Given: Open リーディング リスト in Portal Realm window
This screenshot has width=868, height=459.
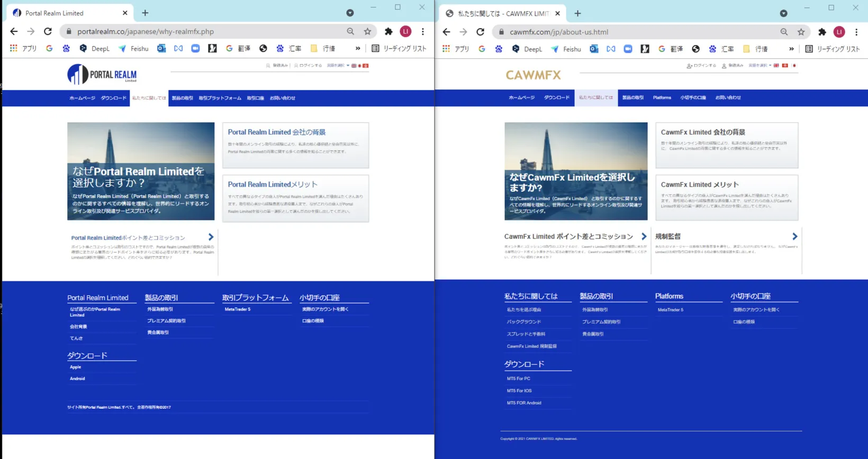Looking at the screenshot, I should click(399, 49).
